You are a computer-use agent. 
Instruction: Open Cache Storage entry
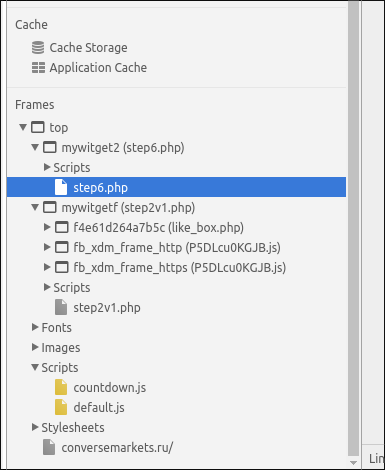[88, 48]
